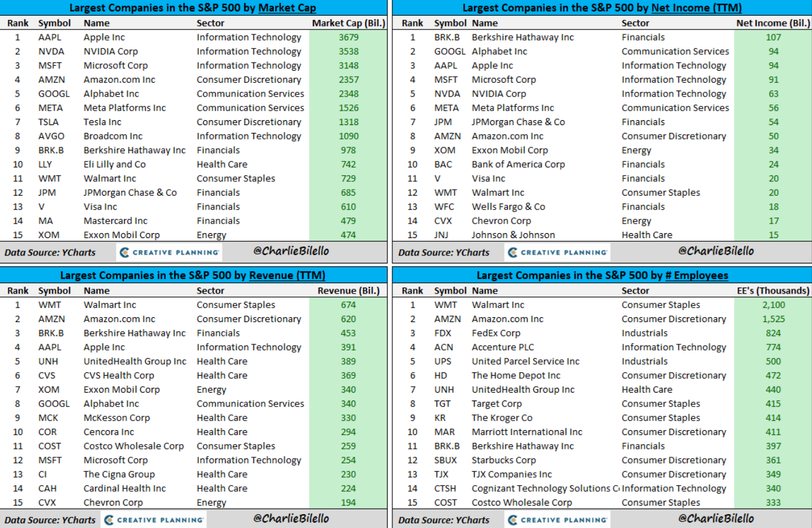
Task: Open @CharlieBilello handle below Revenue table
Action: (x=292, y=518)
